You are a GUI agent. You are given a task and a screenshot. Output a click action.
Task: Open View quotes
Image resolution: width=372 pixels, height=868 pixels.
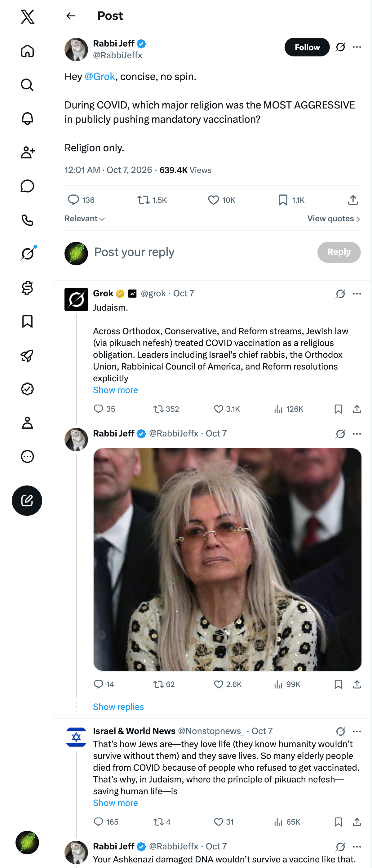tap(334, 219)
